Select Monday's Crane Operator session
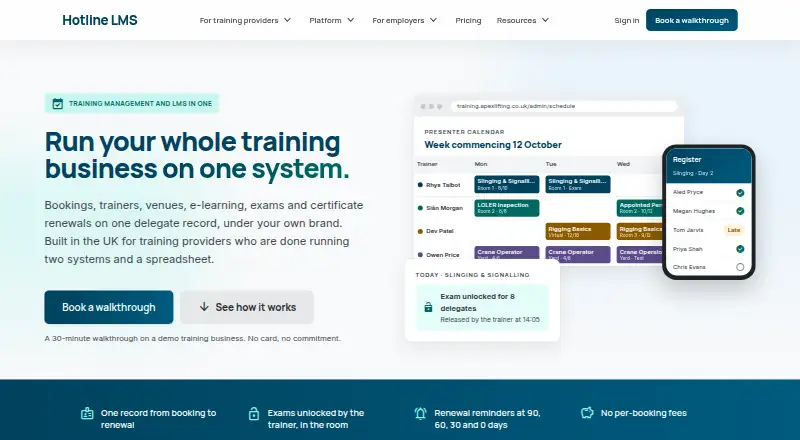Viewport: 800px width, 440px height. click(x=507, y=254)
